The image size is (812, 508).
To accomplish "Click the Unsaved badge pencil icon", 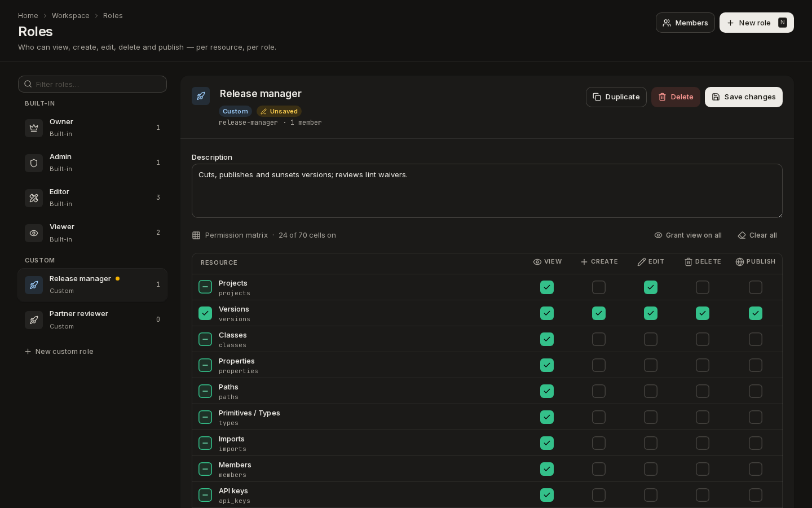I will point(263,112).
